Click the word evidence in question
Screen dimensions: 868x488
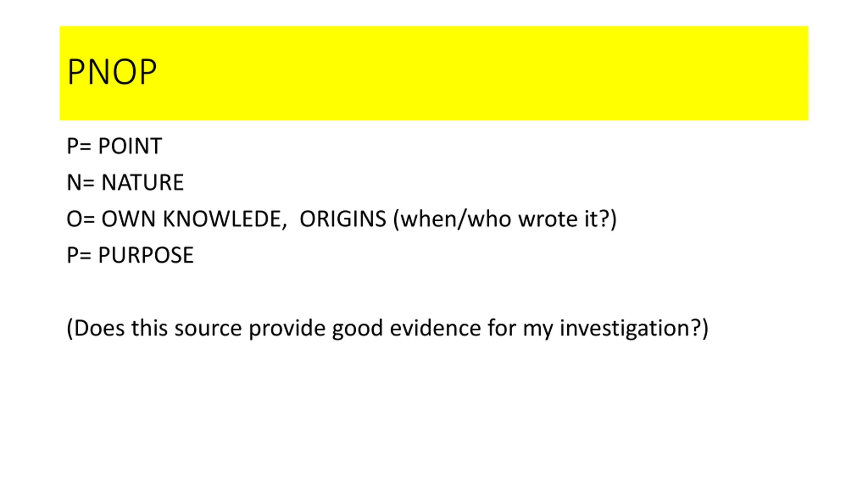click(x=435, y=328)
